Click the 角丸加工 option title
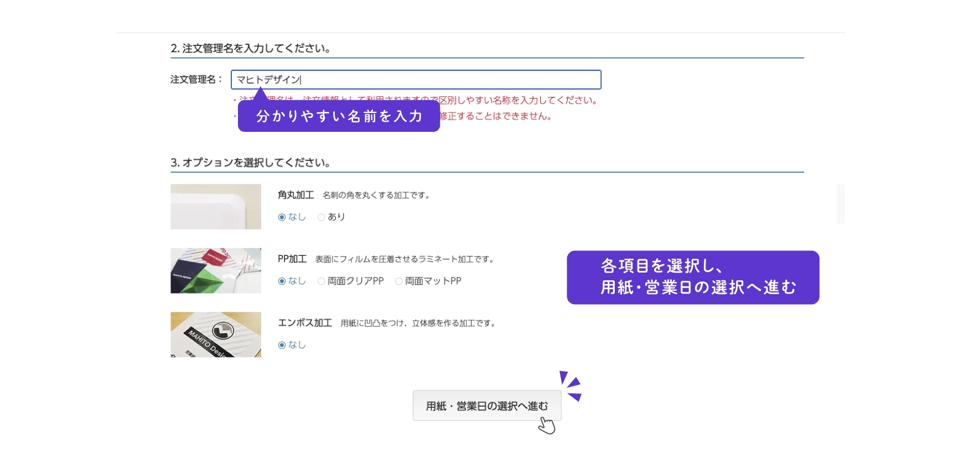Viewport: 980px width, 462px height. tap(296, 195)
